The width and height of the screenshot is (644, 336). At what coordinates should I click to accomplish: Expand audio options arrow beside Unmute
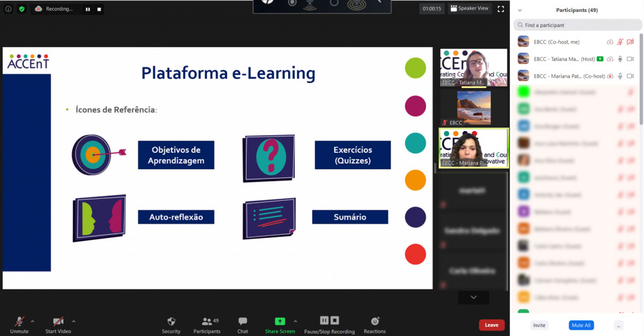(33, 321)
